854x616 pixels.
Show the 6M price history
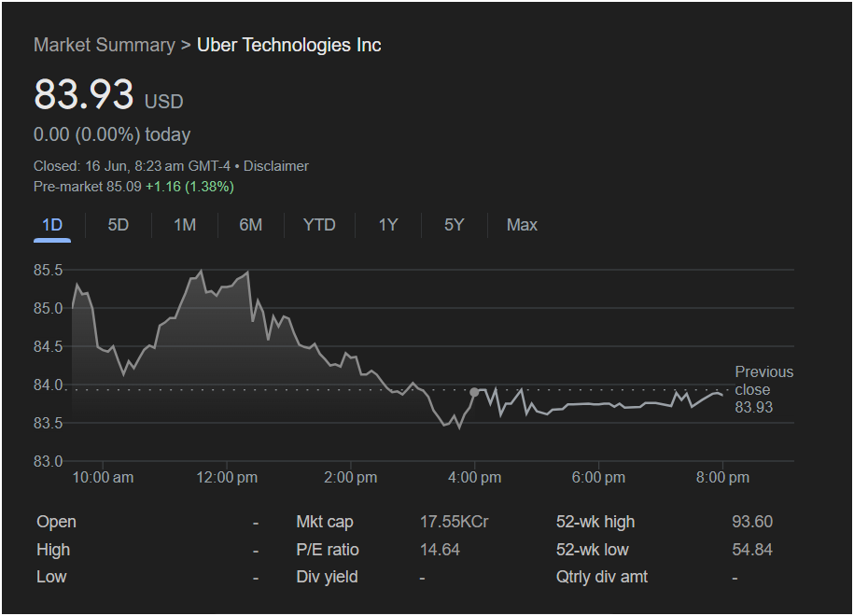pos(250,225)
